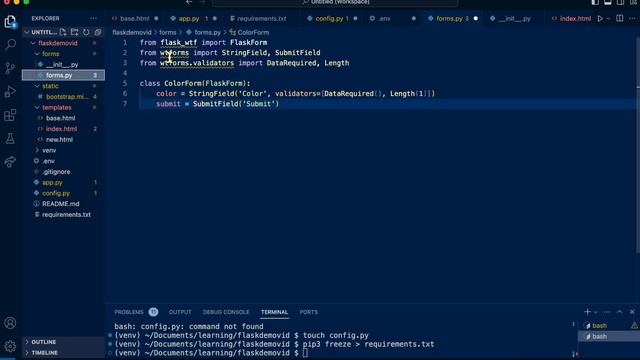Open the Source Control view

coord(10,68)
